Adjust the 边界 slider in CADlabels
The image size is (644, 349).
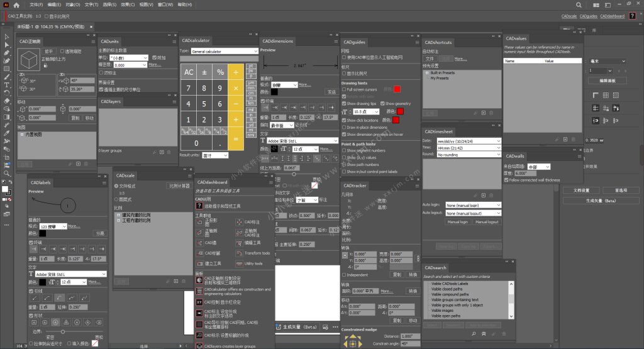[x=63, y=331]
